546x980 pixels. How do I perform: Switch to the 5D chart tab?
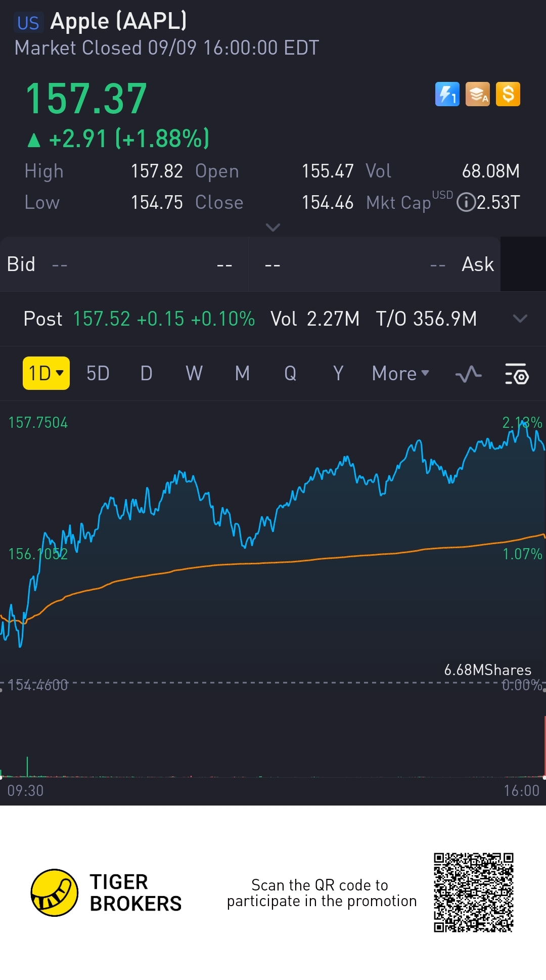pyautogui.click(x=98, y=374)
